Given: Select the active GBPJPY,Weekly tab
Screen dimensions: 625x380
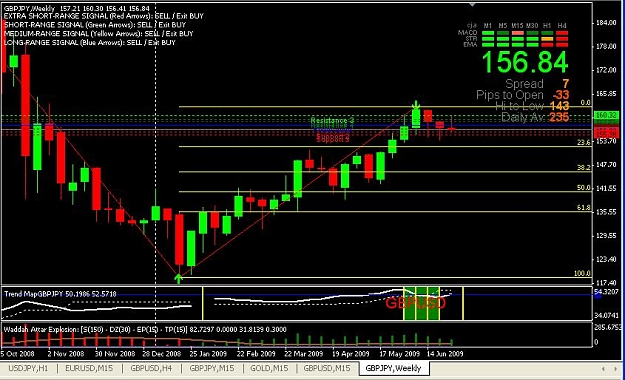Looking at the screenshot, I should coord(393,368).
